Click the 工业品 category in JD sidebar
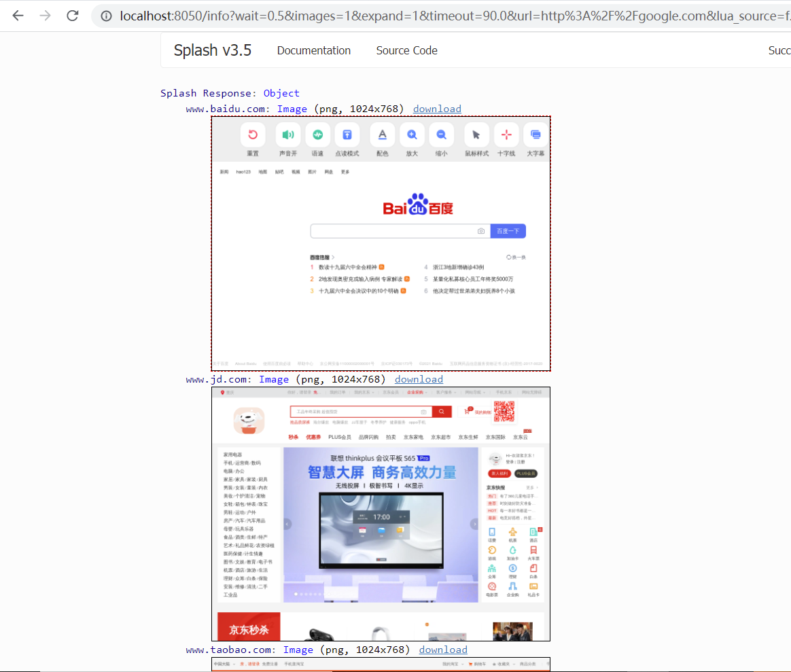The height and width of the screenshot is (672, 791). click(x=230, y=595)
